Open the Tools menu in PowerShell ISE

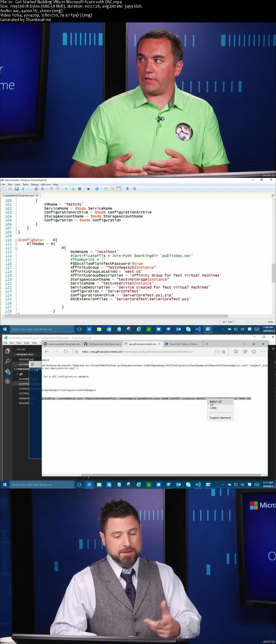coord(25,185)
